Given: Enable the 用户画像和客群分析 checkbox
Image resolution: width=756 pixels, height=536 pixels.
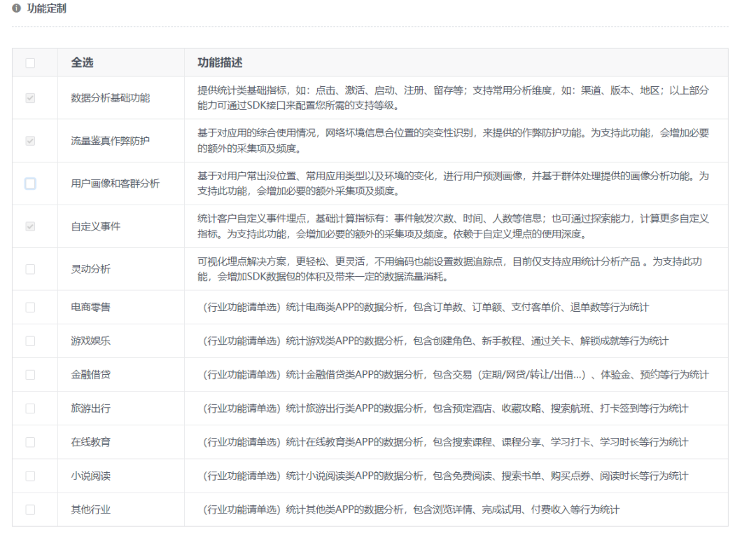Looking at the screenshot, I should [30, 184].
